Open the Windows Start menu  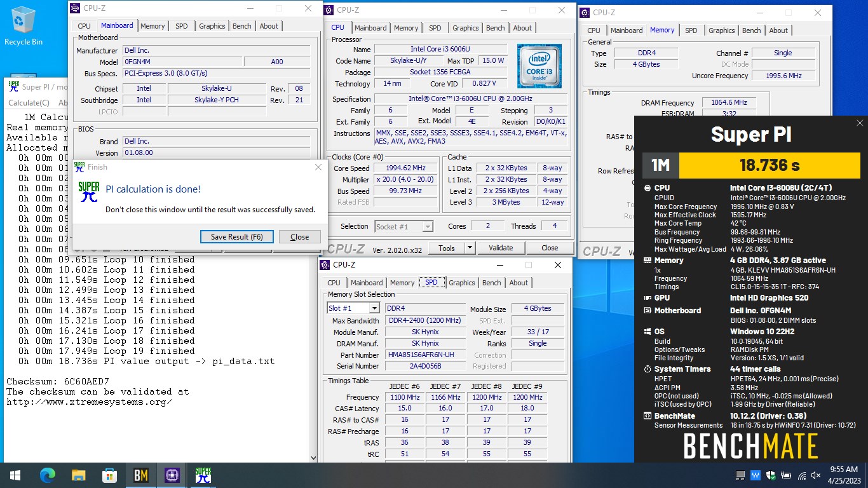pyautogui.click(x=15, y=475)
